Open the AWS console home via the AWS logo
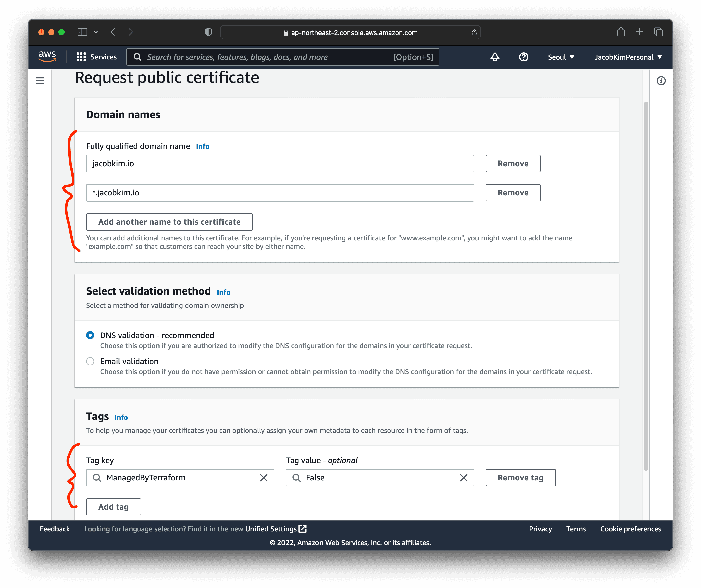Viewport: 701px width, 588px height. tap(47, 57)
